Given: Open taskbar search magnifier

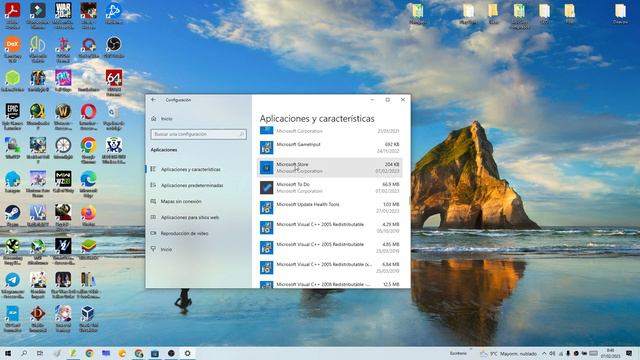Looking at the screenshot, I should [24, 353].
